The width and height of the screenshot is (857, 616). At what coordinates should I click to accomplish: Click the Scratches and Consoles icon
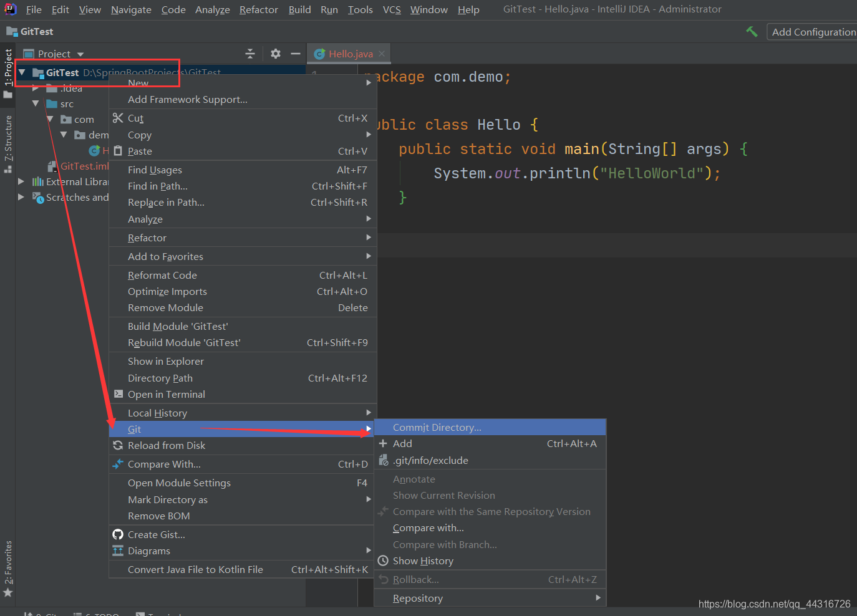(38, 197)
